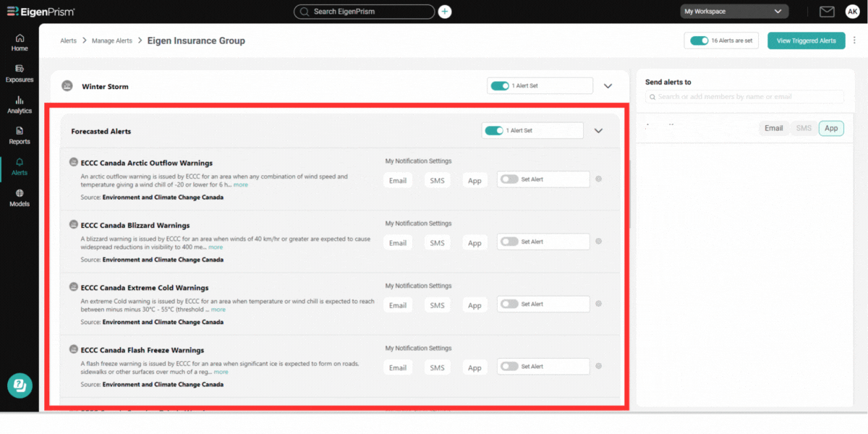868x434 pixels.
Task: Click the 'Send alerts to' heading
Action: pyautogui.click(x=668, y=82)
